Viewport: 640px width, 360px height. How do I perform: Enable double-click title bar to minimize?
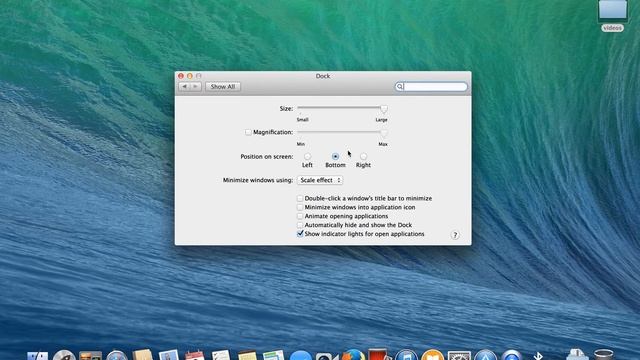pos(300,198)
